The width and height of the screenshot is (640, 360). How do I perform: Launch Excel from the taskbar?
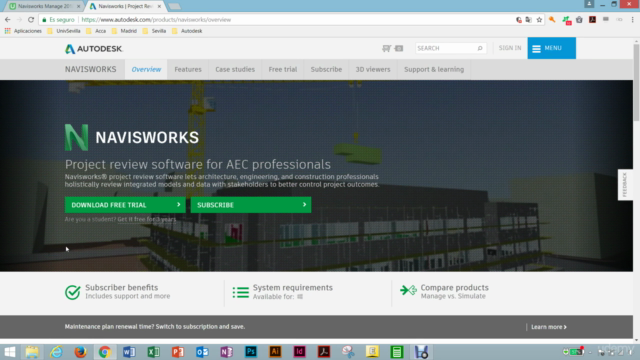(153, 351)
